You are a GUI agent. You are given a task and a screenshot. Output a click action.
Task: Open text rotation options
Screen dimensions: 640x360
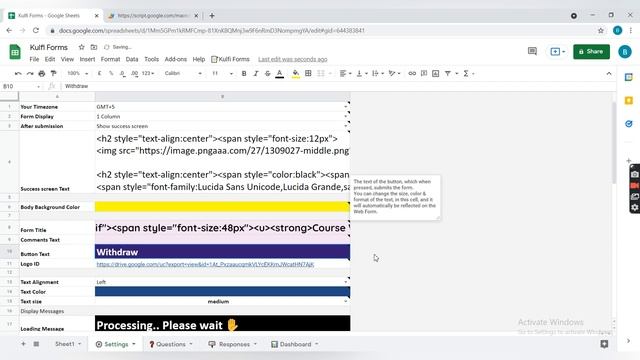394,73
